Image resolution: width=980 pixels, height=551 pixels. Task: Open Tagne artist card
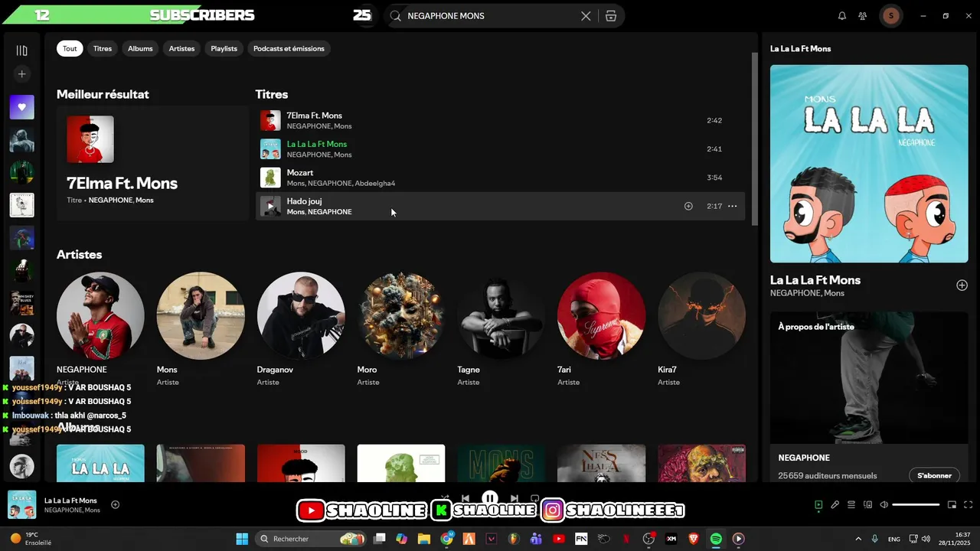pyautogui.click(x=501, y=329)
